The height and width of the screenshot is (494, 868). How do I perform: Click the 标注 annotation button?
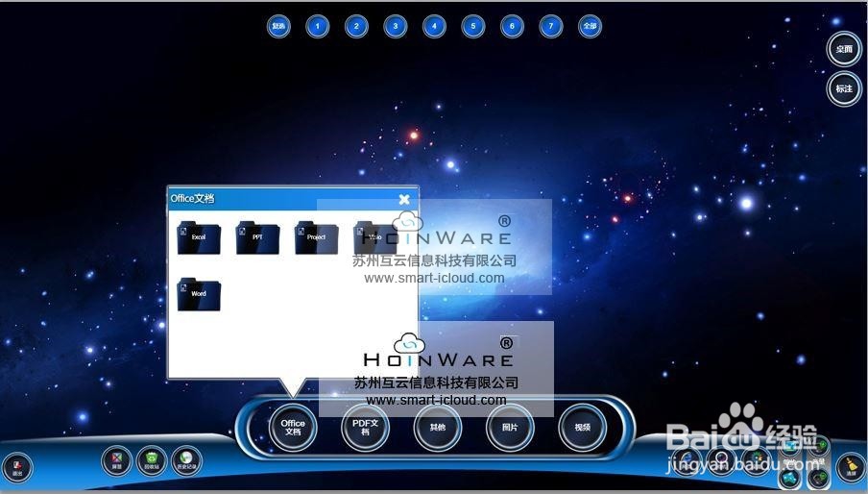coord(844,88)
